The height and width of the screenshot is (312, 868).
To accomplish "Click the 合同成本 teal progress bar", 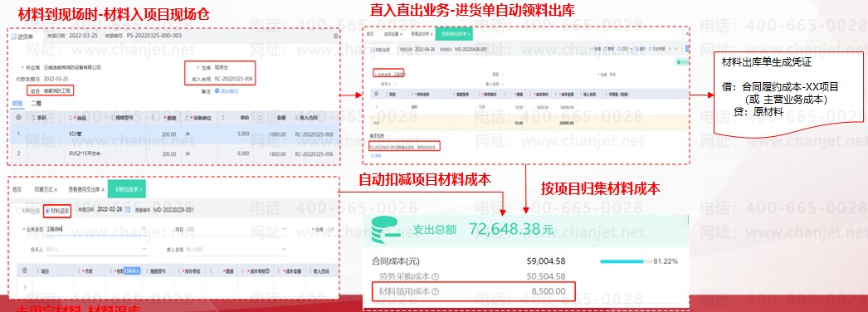I will 626,261.
